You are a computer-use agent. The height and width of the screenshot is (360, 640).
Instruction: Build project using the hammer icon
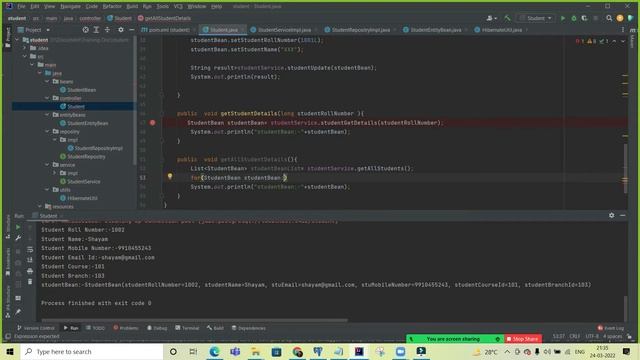507,18
